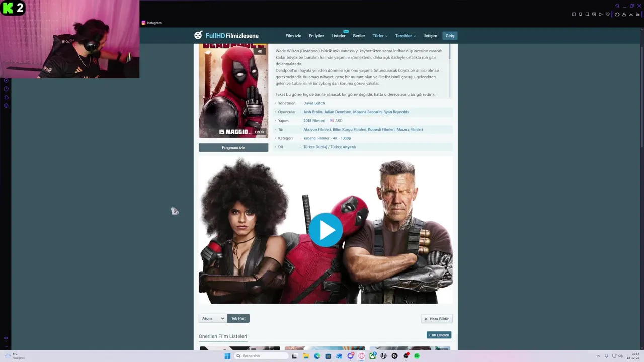Click the Önerilen Film Listeleri heading
The width and height of the screenshot is (644, 362).
point(223,336)
